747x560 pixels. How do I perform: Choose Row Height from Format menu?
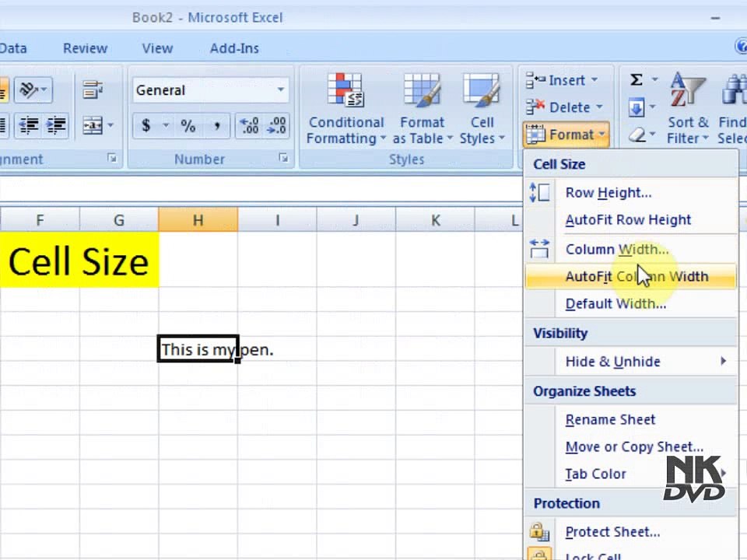coord(631,192)
